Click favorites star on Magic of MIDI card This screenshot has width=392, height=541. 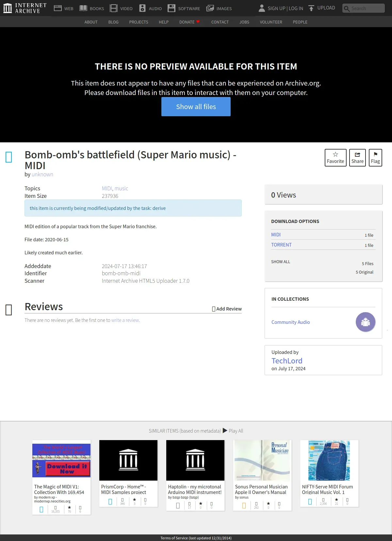click(69, 508)
